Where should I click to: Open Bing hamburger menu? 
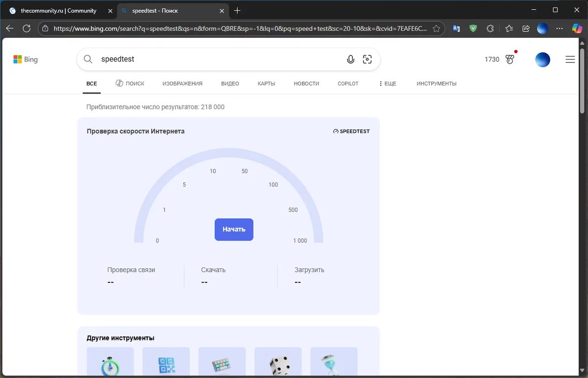point(570,59)
